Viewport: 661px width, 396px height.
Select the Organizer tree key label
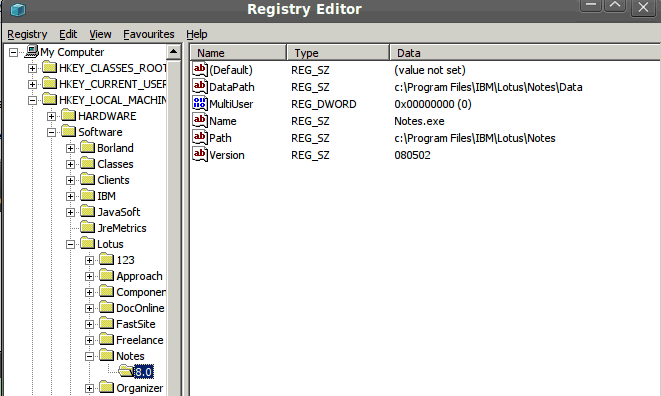pyautogui.click(x=140, y=388)
